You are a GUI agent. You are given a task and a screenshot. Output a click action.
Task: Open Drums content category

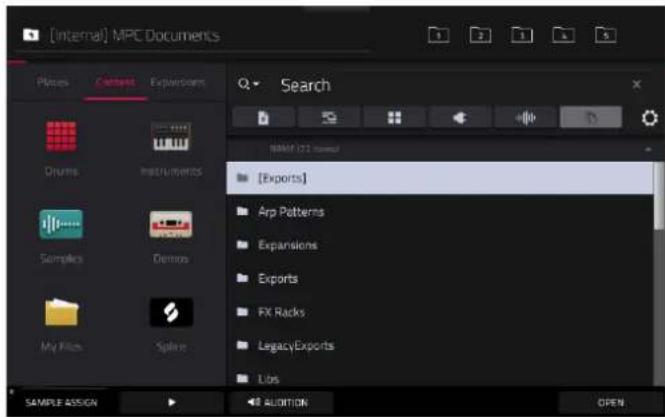tap(61, 148)
